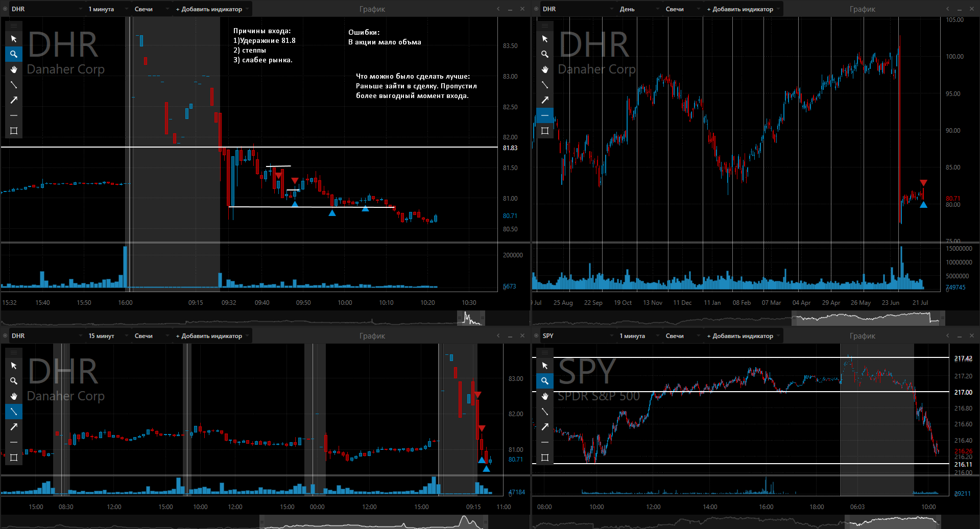This screenshot has width=980, height=529.
Task: Select the cursor tool in DHR daily chart
Action: coord(545,39)
